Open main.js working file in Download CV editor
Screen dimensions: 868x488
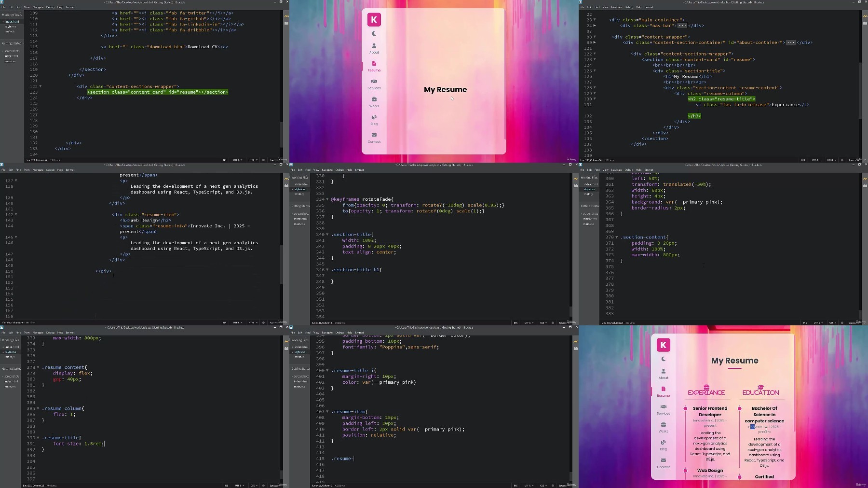10,31
